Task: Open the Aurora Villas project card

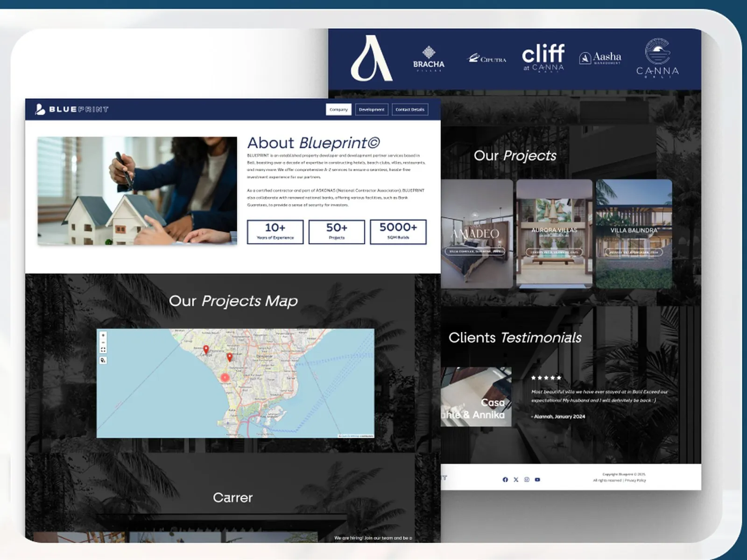Action: [x=554, y=234]
